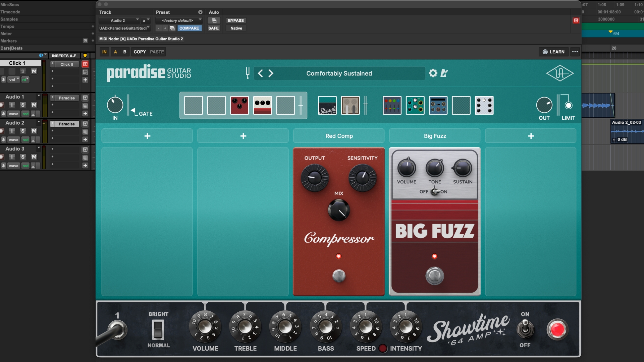Enable BYPASS on the plugin
Image resolution: width=644 pixels, height=362 pixels.
(235, 20)
